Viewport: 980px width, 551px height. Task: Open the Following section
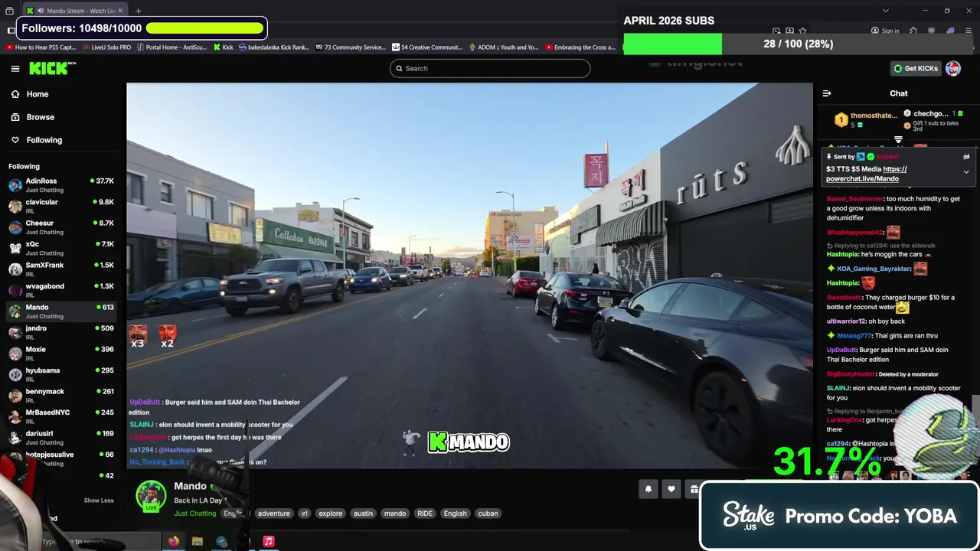click(44, 140)
